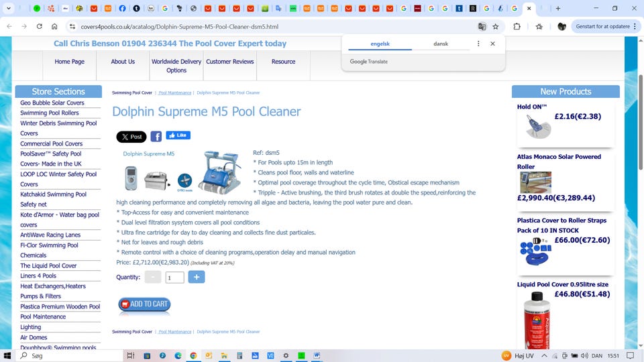Open Hold ON product thumbnail image
The height and width of the screenshot is (362, 644).
point(538,126)
